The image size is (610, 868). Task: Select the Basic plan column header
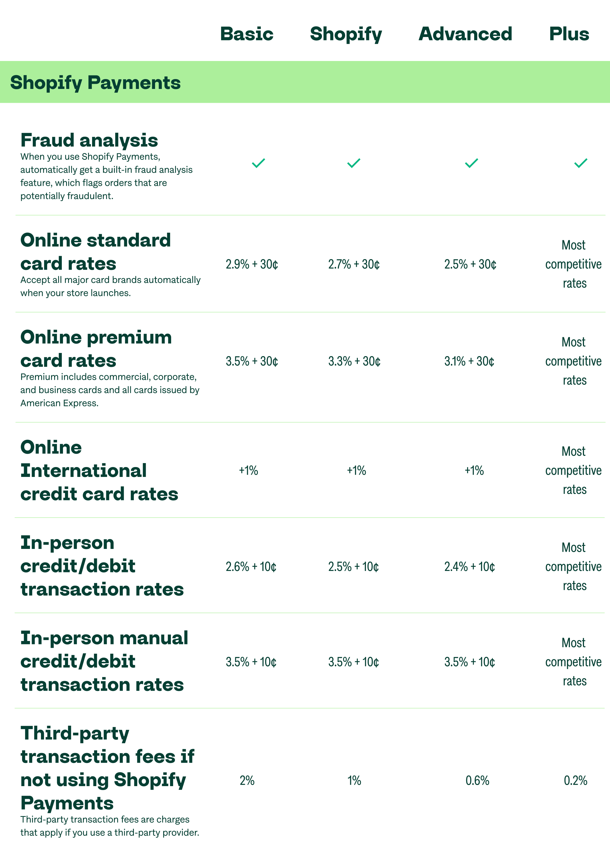click(247, 34)
